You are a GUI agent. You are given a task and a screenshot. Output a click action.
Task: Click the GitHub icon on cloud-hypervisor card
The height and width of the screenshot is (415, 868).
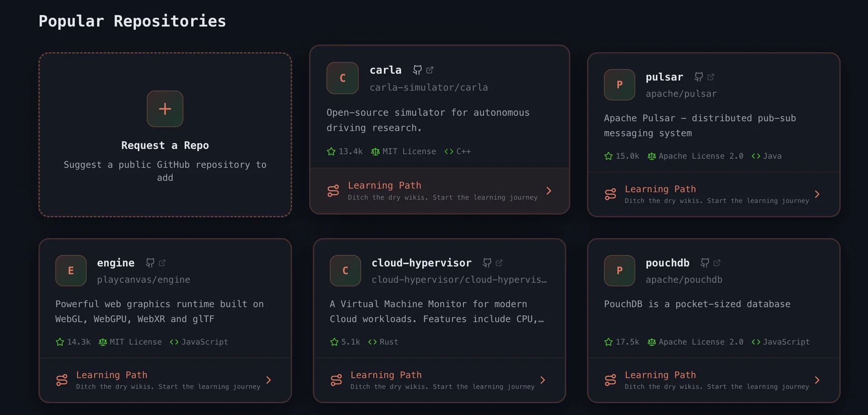487,263
